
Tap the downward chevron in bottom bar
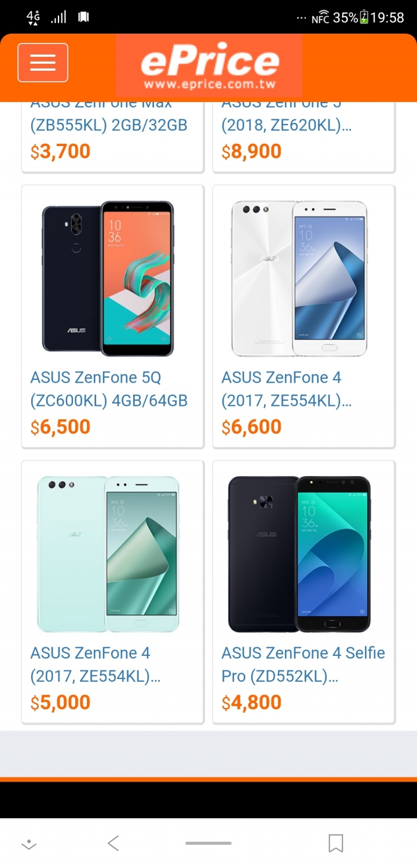click(x=29, y=845)
